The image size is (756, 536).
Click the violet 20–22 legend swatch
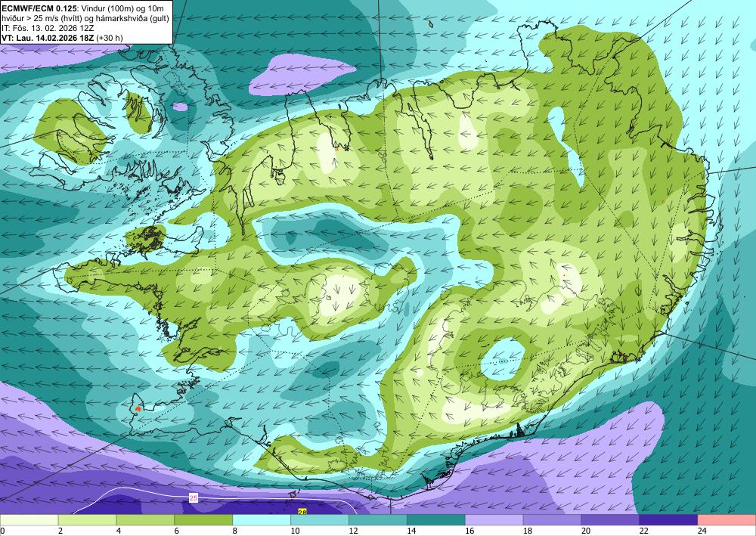(x=610, y=520)
